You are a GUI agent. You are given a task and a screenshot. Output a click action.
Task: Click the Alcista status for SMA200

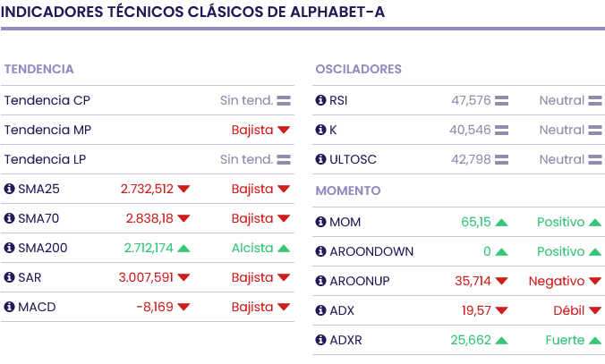coord(251,248)
